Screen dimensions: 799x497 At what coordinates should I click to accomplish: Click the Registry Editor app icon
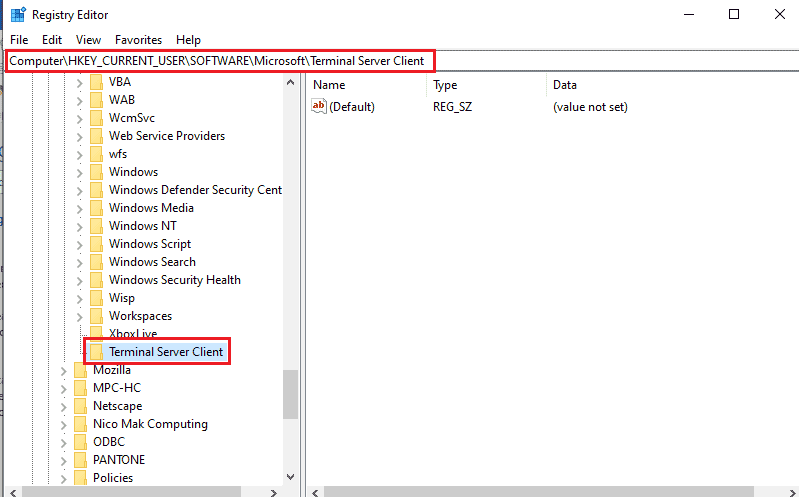tap(18, 15)
